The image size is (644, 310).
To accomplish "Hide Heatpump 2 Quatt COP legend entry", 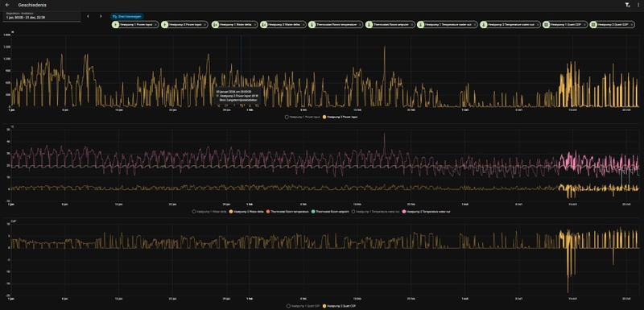I will [x=339, y=306].
